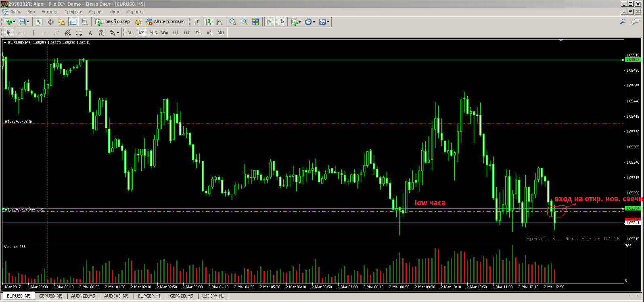The width and height of the screenshot is (644, 302).
Task: Switch timeframe to M1
Action: point(130,33)
